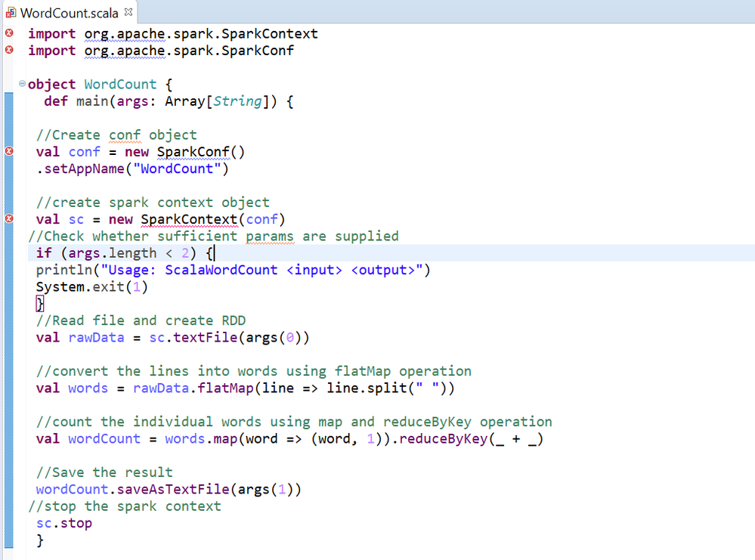Click the SparkConf class name in the second import

coord(258,51)
